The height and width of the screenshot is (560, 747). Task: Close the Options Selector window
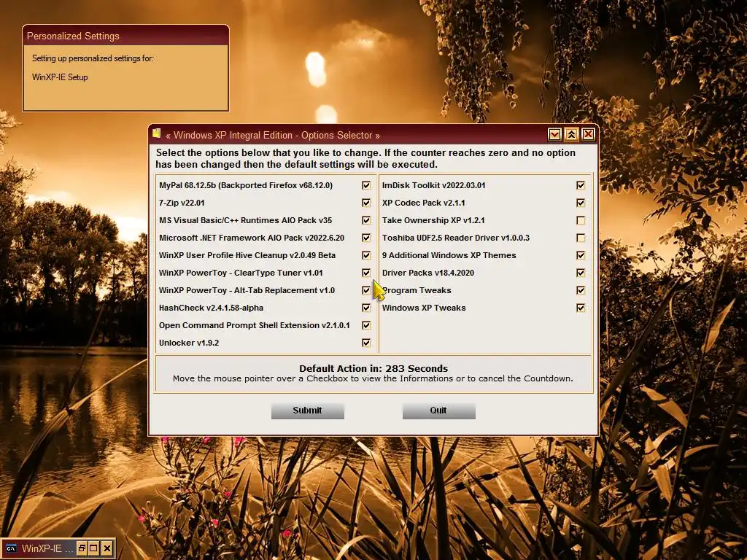coord(589,135)
